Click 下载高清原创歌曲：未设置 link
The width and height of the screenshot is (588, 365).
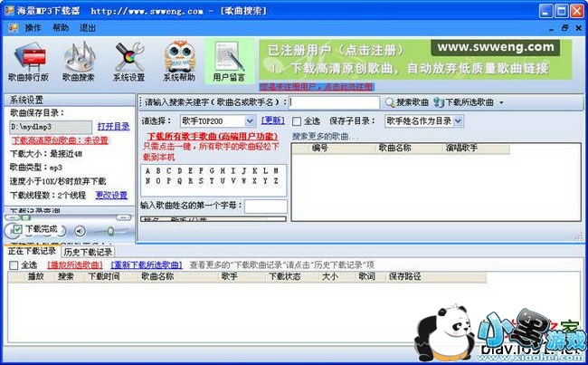click(60, 140)
